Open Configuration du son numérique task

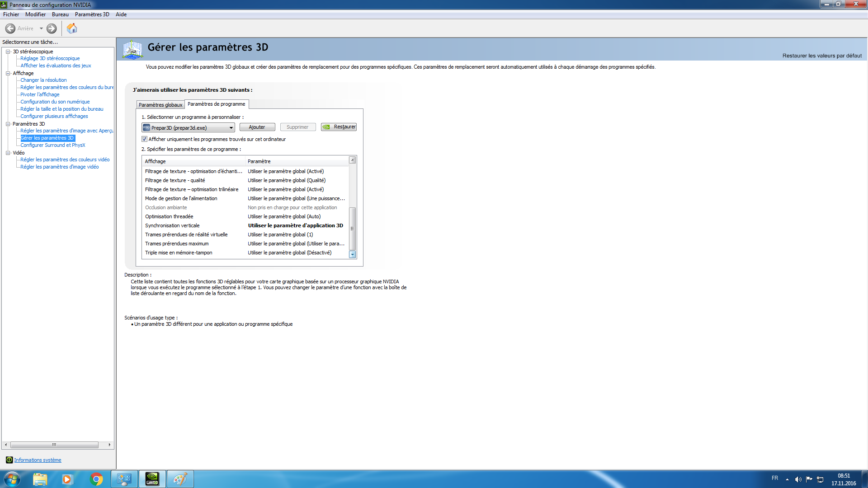55,102
